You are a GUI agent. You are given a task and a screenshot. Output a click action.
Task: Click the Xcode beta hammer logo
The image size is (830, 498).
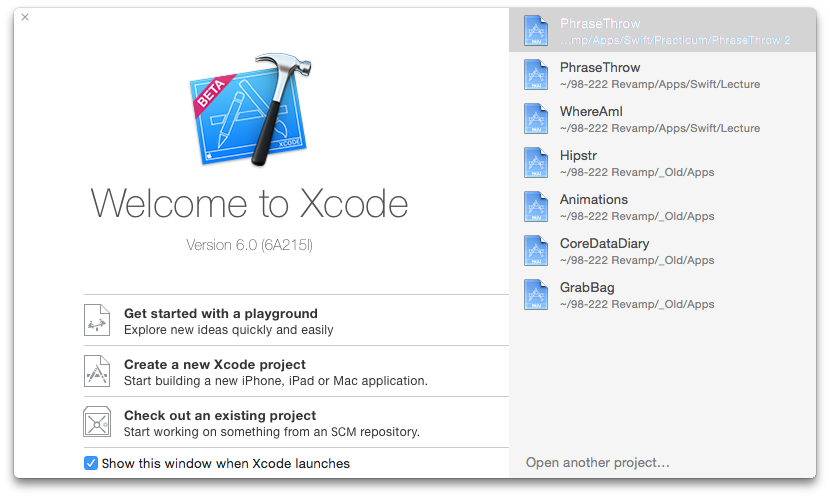coord(250,110)
